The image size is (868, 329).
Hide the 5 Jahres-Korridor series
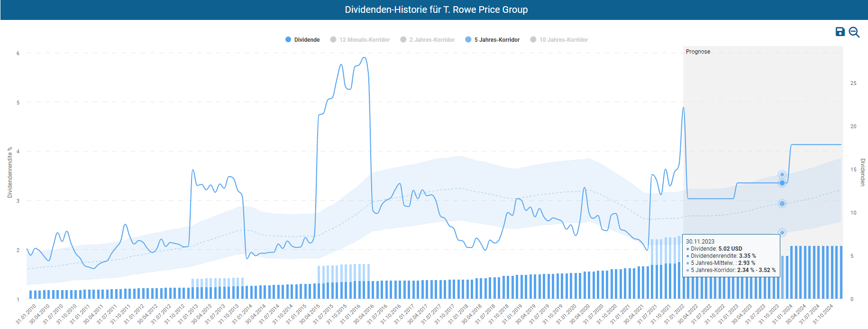[x=492, y=40]
